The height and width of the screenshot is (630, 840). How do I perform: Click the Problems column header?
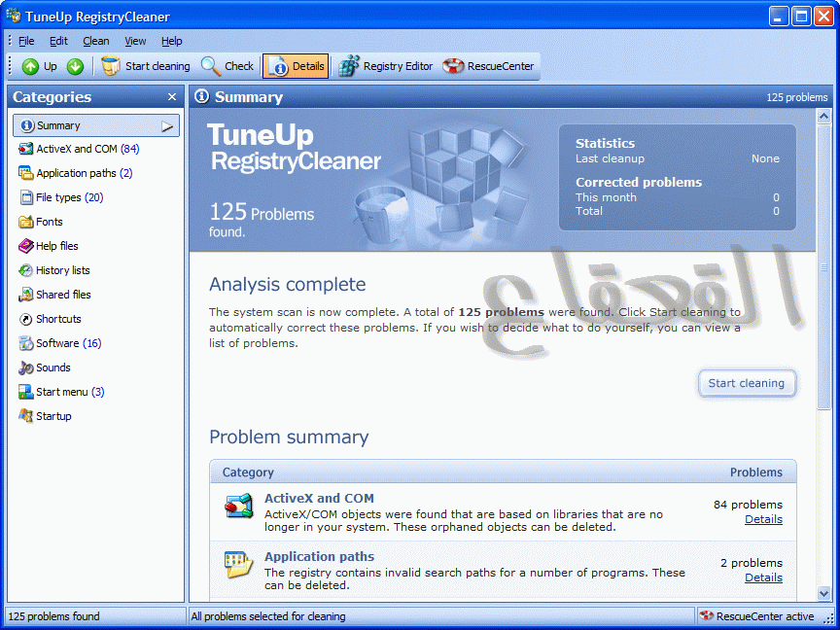point(755,472)
